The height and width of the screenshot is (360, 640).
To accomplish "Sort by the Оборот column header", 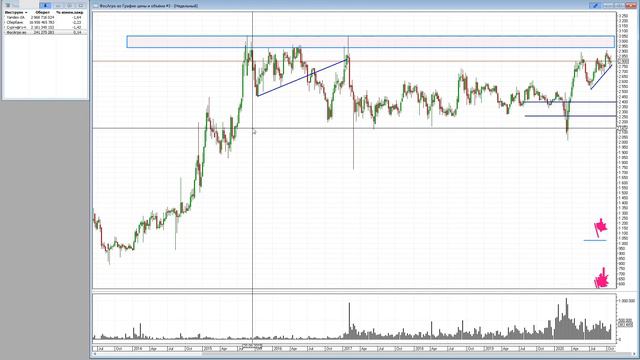I will tap(42, 13).
